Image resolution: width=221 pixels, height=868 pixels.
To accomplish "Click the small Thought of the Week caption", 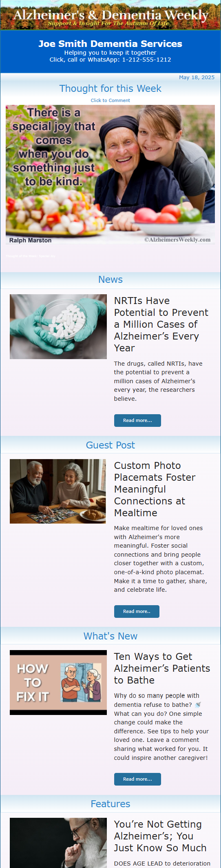I will 31,256.
